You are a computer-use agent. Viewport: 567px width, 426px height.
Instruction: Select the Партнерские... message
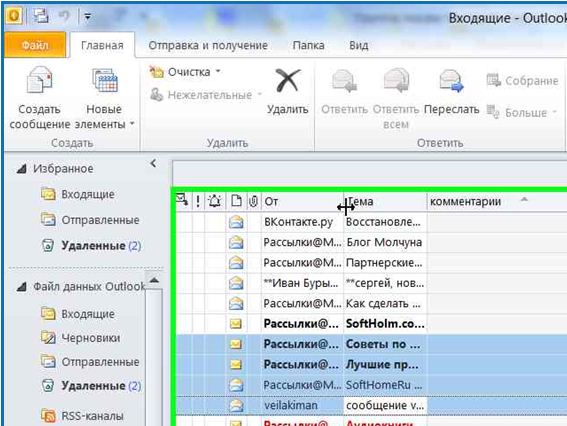[x=371, y=263]
